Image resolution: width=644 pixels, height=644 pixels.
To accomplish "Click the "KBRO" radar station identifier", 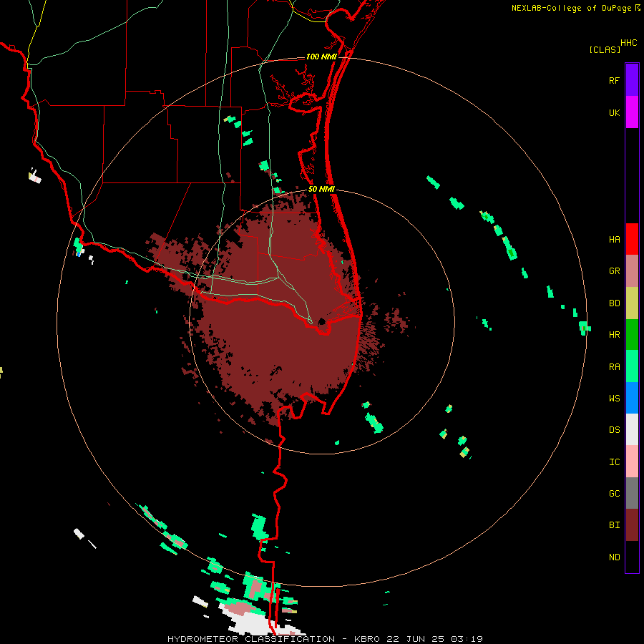I will (x=367, y=639).
